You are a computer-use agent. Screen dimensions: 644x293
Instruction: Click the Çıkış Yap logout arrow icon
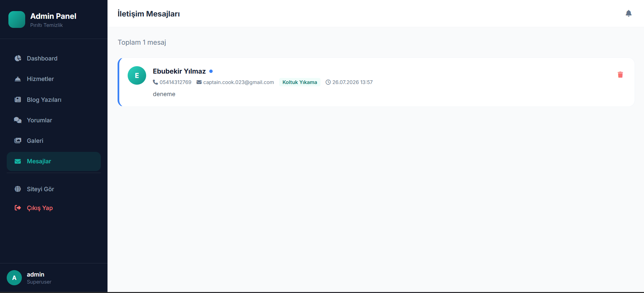coord(18,208)
